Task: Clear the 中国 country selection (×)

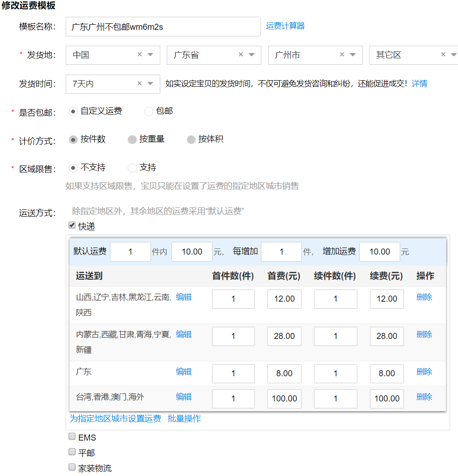Action: (139, 55)
